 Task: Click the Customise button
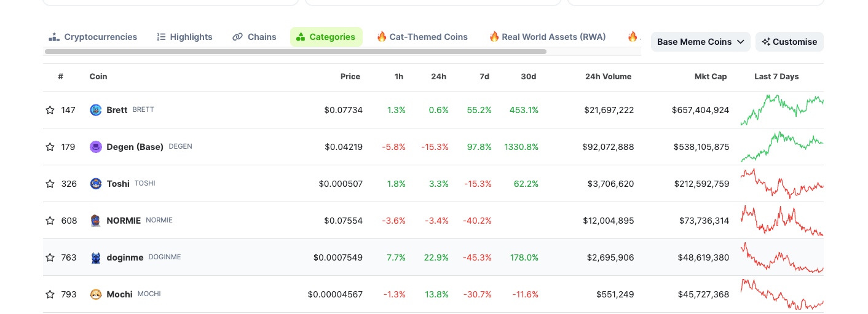coord(789,42)
